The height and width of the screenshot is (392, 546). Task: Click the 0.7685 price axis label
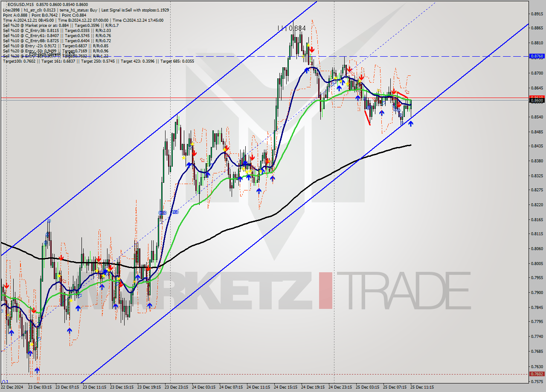(x=536, y=351)
